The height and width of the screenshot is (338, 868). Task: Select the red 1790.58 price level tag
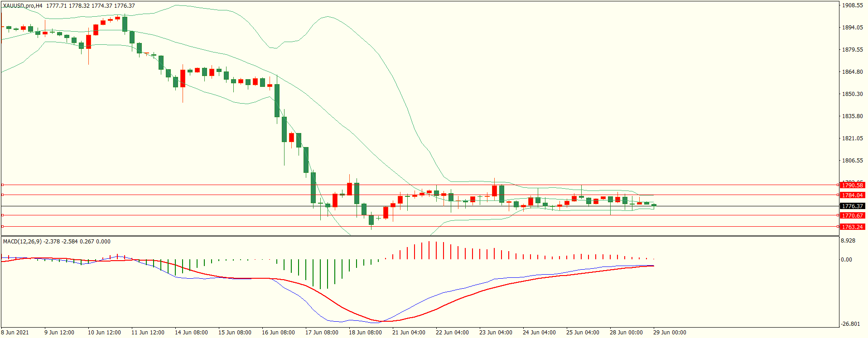tap(853, 185)
